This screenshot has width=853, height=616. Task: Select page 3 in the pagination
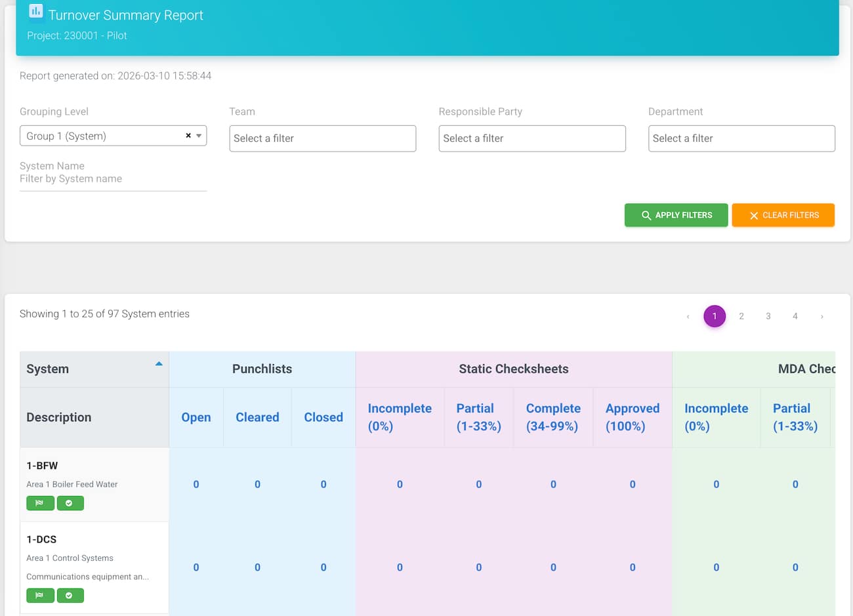click(768, 316)
